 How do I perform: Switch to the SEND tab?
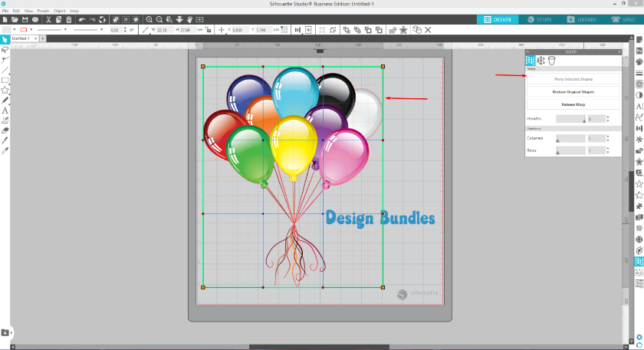[623, 19]
